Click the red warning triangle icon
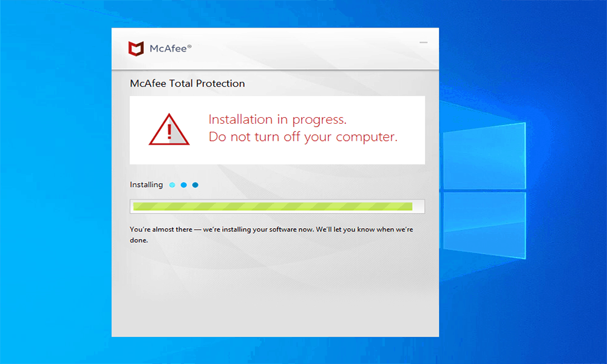Viewport: 607px width, 364px height. [x=169, y=130]
